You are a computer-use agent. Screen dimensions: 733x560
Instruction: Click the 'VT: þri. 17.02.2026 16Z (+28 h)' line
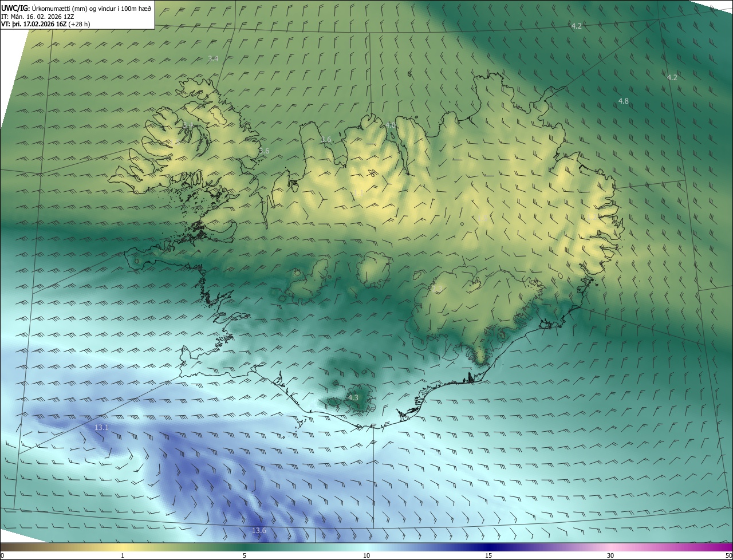click(46, 24)
